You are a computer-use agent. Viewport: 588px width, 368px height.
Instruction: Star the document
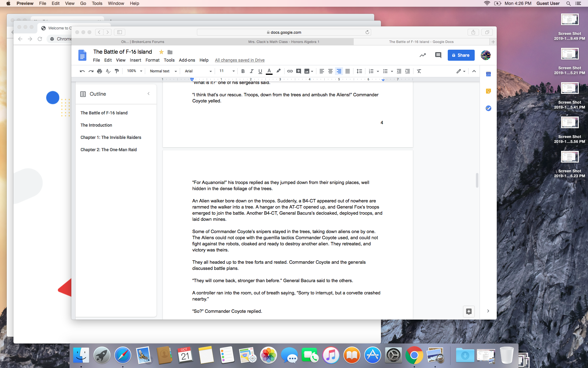[161, 52]
